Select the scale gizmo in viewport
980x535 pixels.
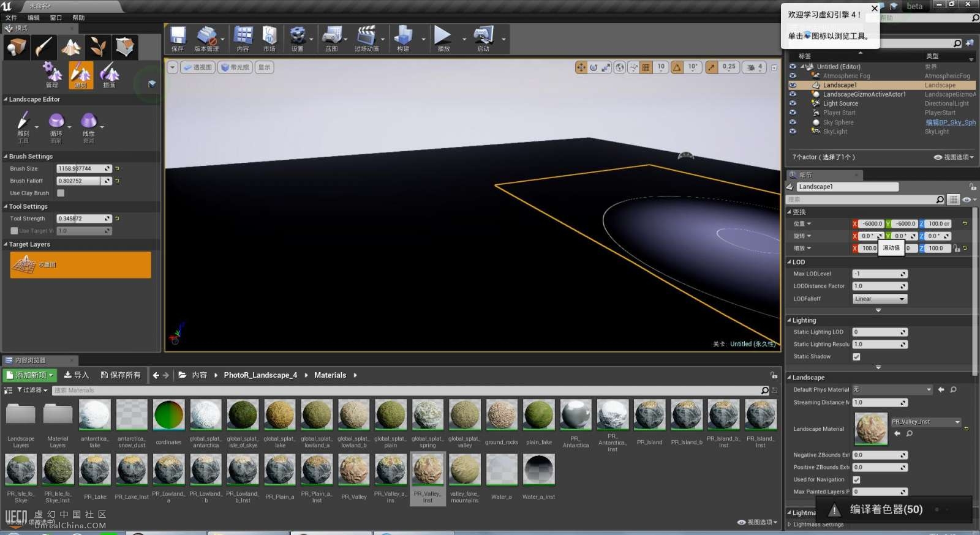coord(606,67)
